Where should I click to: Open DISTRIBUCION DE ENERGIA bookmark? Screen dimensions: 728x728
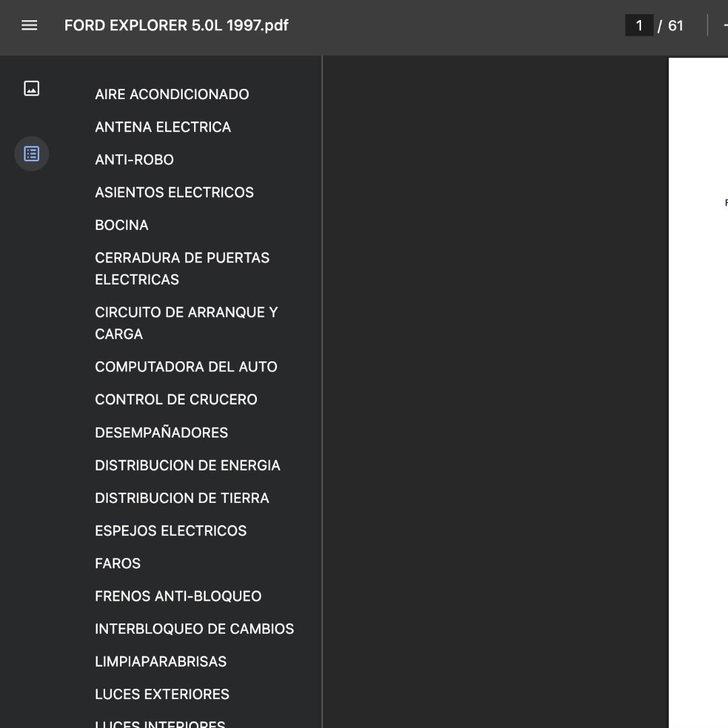pyautogui.click(x=187, y=465)
